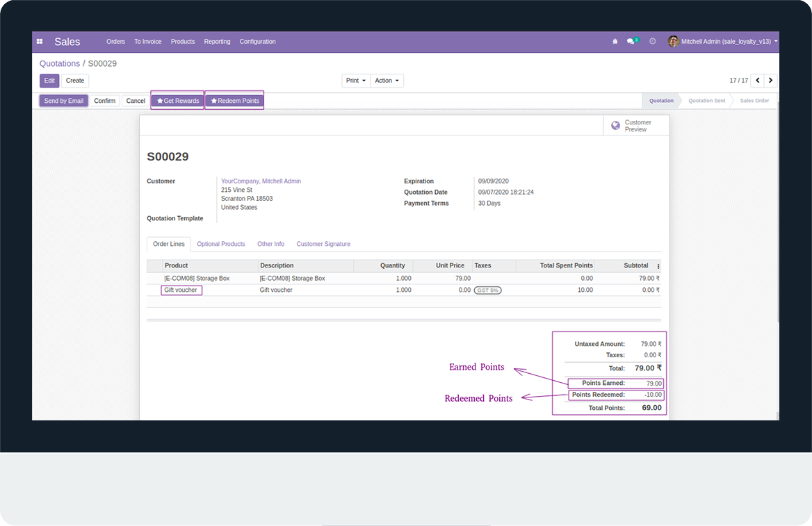
Task: Click the Expiration date 09/09/2020
Action: (493, 181)
